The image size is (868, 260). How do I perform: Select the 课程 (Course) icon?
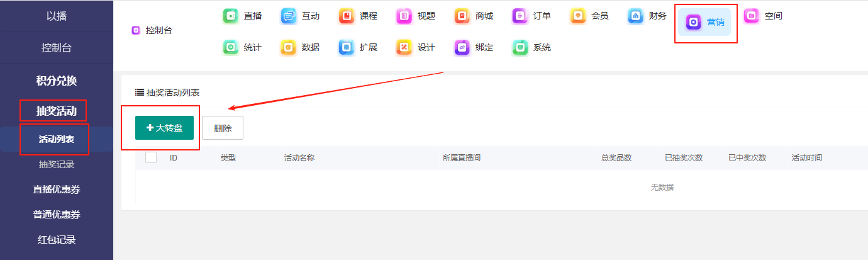tap(347, 16)
